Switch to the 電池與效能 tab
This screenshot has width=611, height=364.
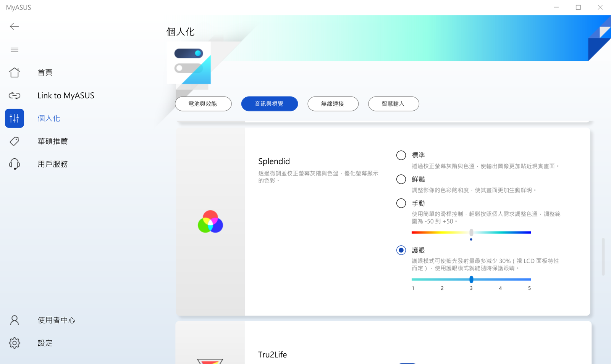coord(203,104)
